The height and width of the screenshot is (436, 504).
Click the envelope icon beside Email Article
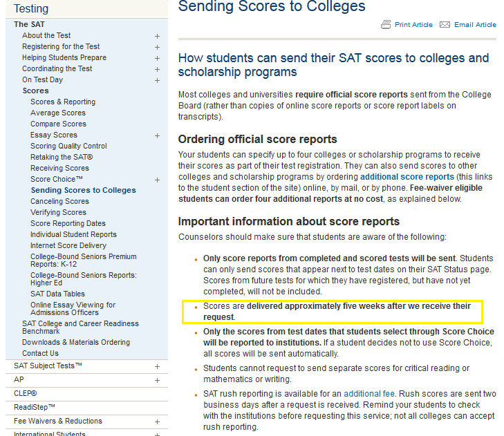click(x=445, y=25)
